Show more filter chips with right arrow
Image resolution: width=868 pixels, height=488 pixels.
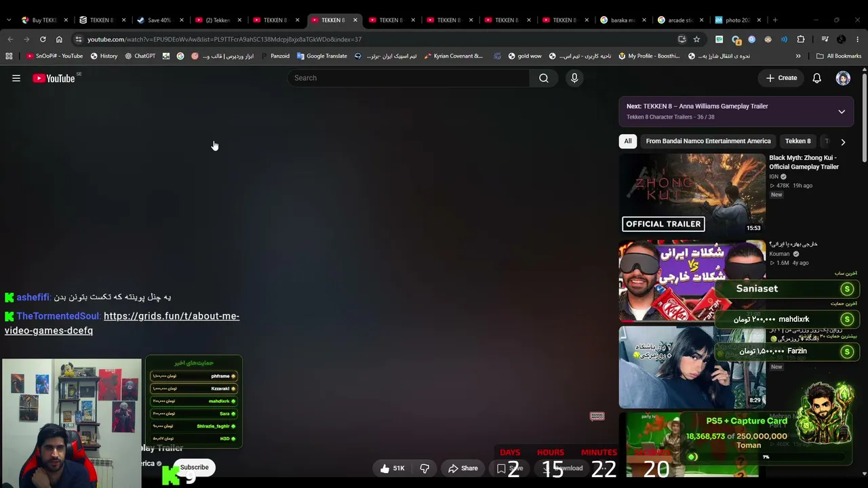(843, 142)
